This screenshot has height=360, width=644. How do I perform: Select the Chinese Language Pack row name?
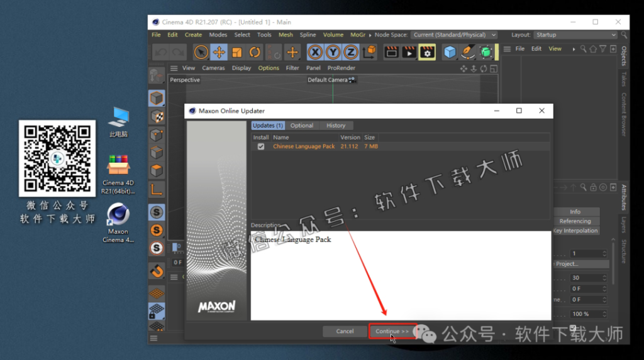(304, 146)
